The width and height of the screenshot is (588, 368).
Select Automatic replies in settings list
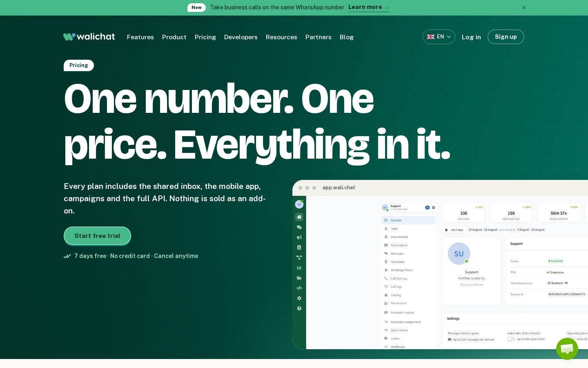click(x=408, y=313)
